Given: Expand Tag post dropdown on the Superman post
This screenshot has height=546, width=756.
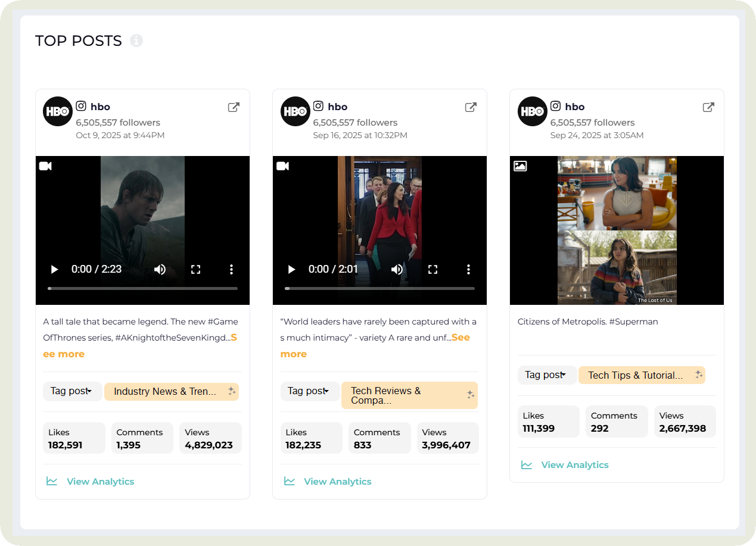Looking at the screenshot, I should pyautogui.click(x=546, y=375).
